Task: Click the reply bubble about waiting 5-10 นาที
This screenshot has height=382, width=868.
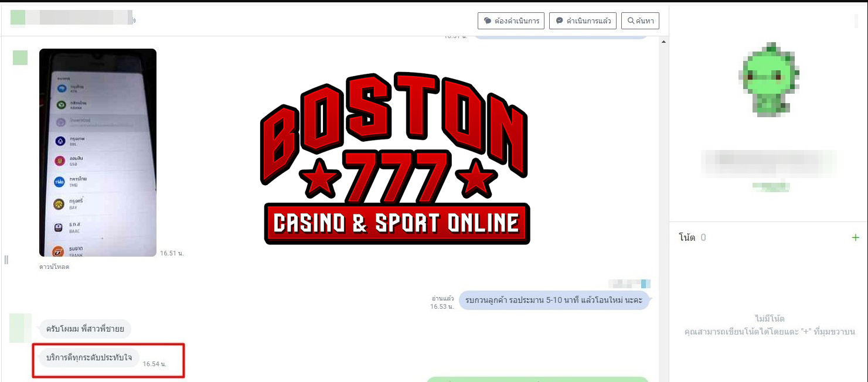Action: point(554,300)
